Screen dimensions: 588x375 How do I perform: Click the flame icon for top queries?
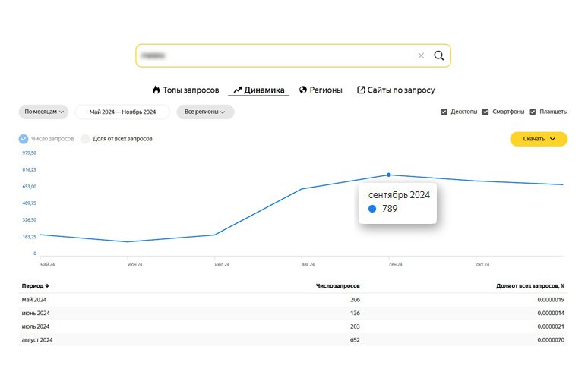point(156,90)
